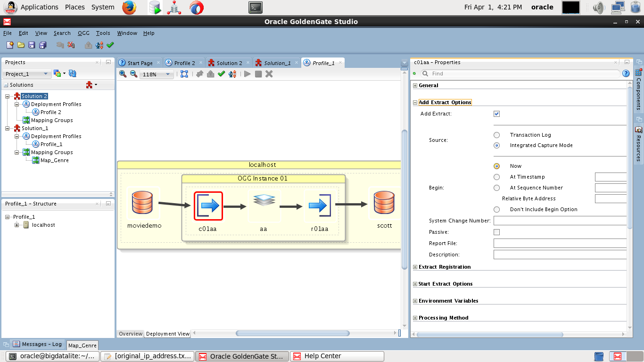Collapse the Solution 2 tree node
644x362 pixels.
8,96
